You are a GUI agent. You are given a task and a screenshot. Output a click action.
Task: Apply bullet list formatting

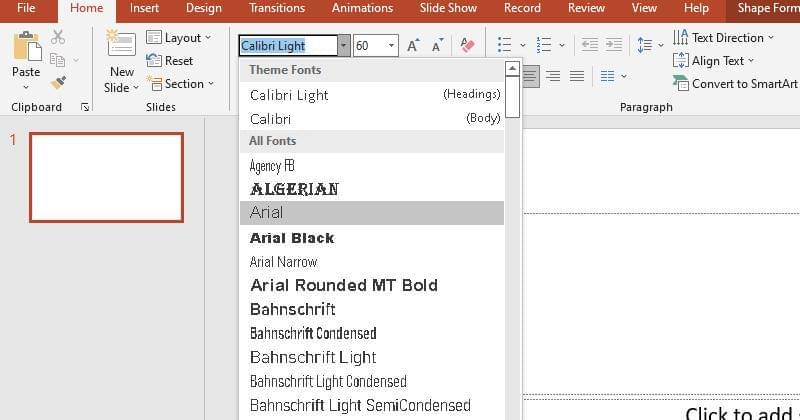pyautogui.click(x=504, y=46)
